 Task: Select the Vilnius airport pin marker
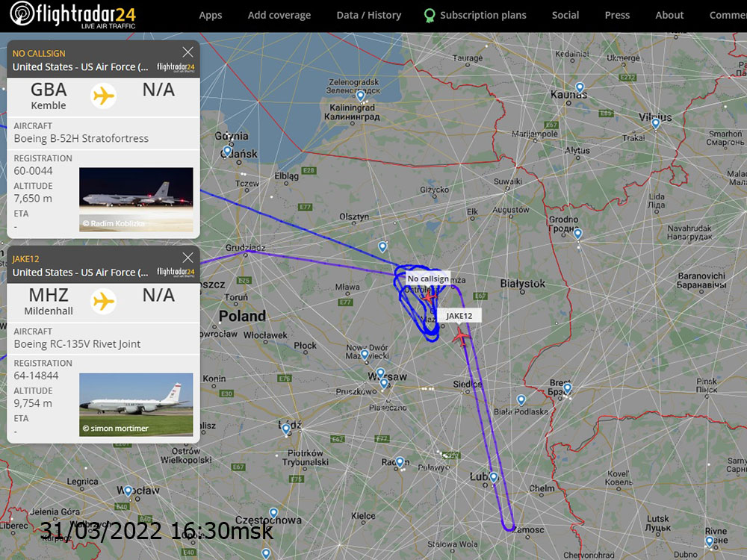coord(656,124)
